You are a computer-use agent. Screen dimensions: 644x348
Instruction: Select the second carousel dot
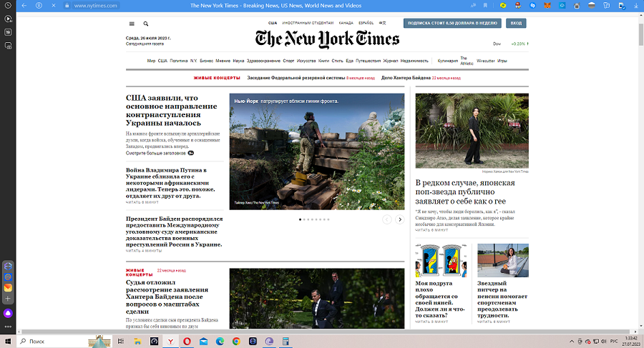(304, 219)
